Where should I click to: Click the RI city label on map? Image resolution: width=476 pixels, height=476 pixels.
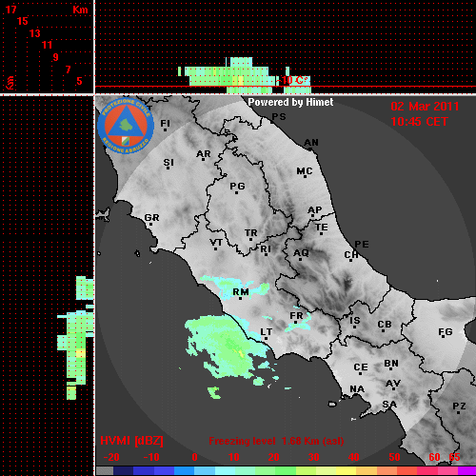pos(266,249)
